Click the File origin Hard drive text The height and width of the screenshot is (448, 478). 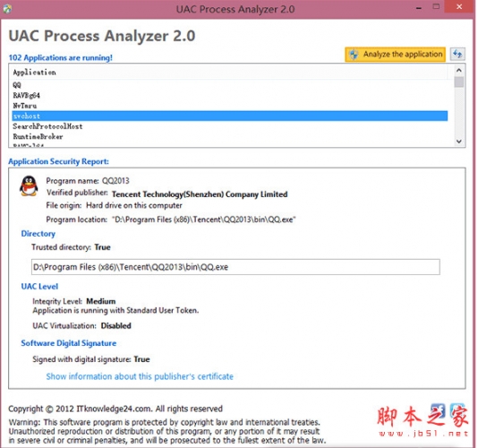[x=114, y=205]
